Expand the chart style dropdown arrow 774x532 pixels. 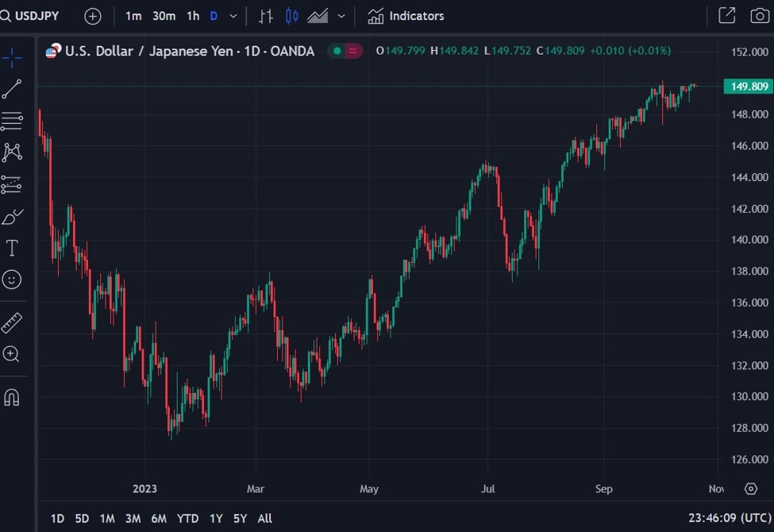click(341, 16)
